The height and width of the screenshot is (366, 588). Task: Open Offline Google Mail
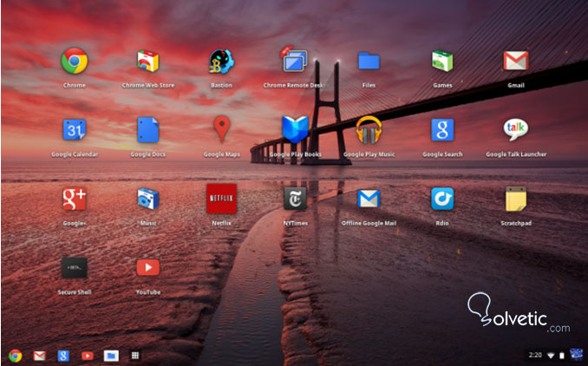coord(369,199)
